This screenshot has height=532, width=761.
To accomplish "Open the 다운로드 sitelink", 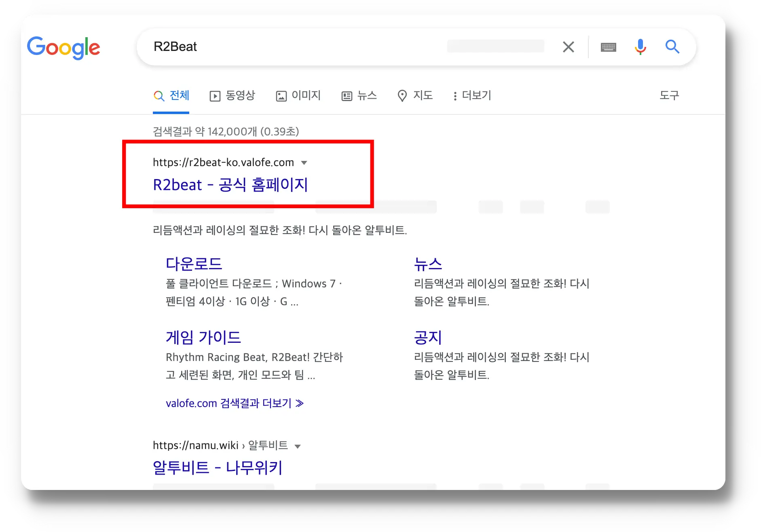I will tap(194, 264).
